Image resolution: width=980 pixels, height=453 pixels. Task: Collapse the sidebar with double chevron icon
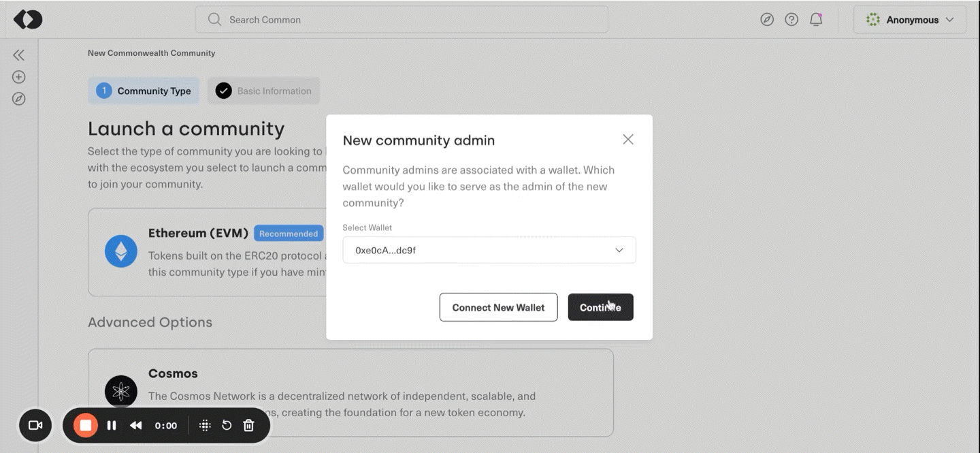pyautogui.click(x=19, y=55)
